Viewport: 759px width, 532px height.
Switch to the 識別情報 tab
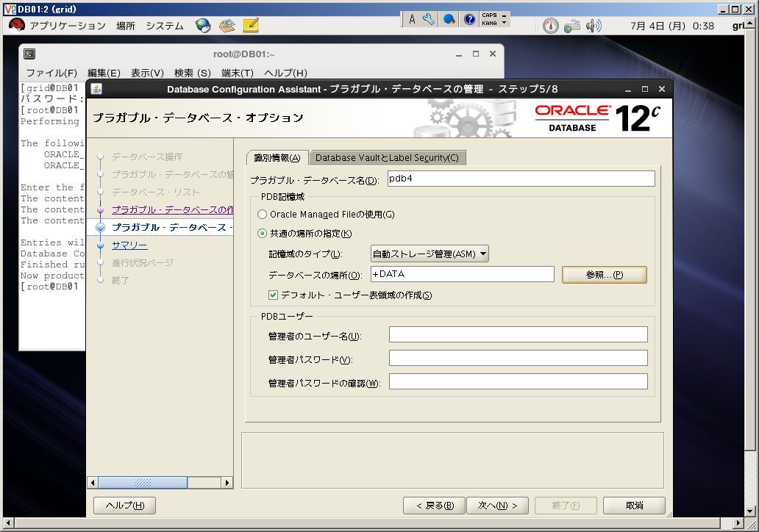pyautogui.click(x=277, y=158)
